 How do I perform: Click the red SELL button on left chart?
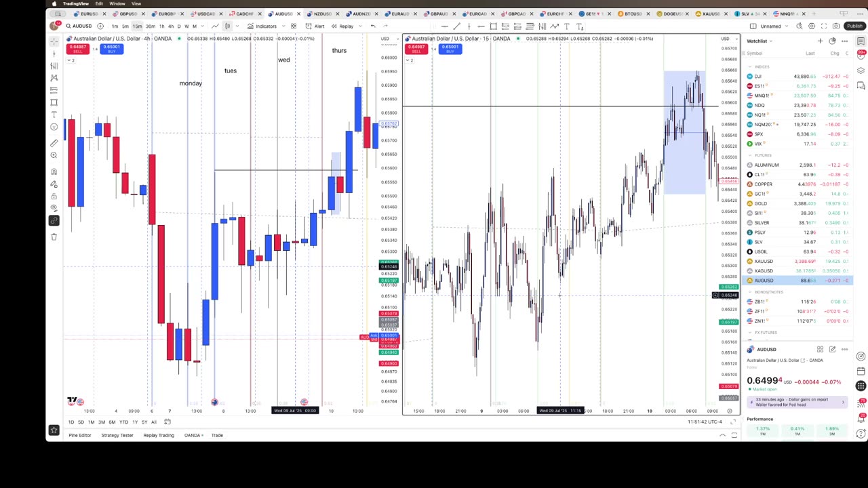point(77,49)
